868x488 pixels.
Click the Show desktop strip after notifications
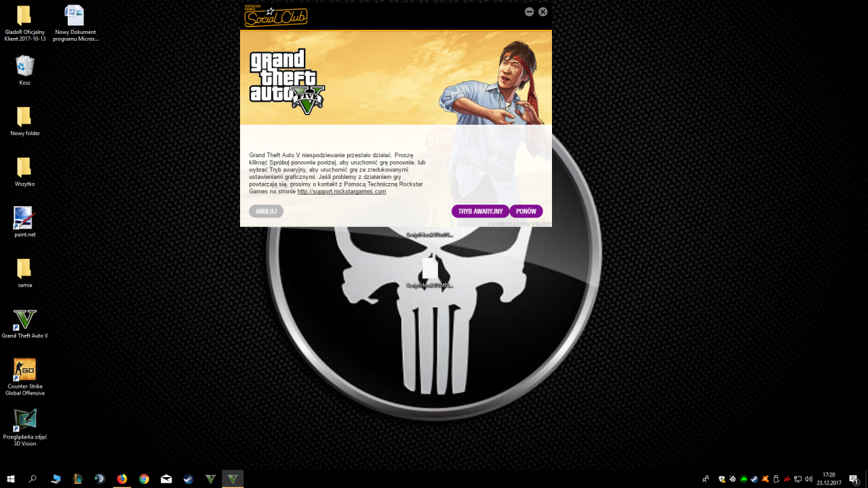coord(866,479)
